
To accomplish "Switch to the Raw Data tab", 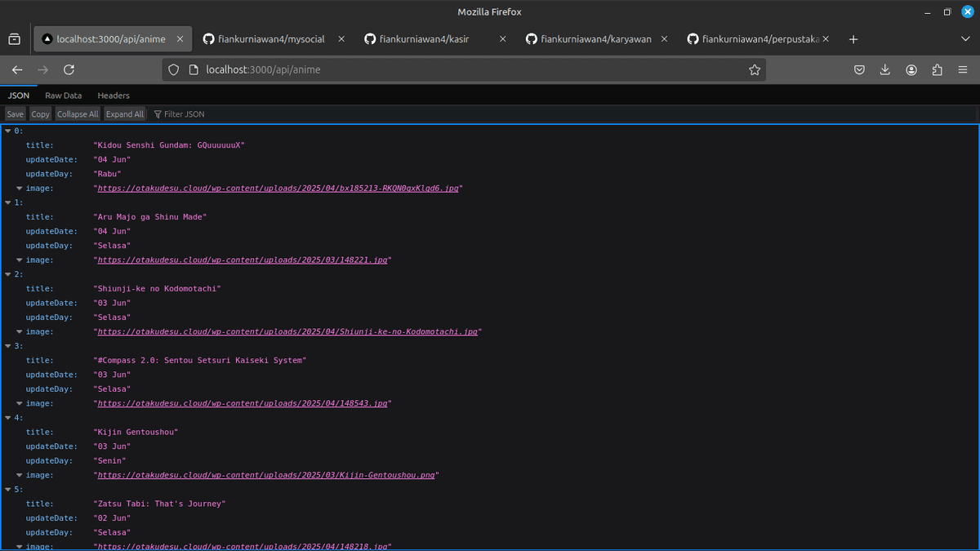I will pyautogui.click(x=63, y=96).
